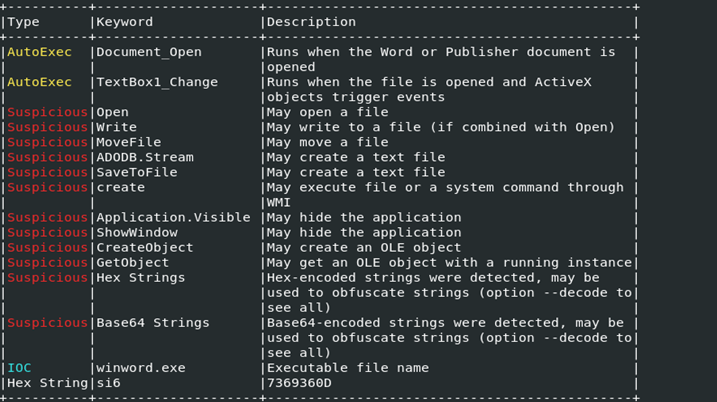Click the ADODB.Stream keyword
The image size is (717, 402).
pos(144,157)
